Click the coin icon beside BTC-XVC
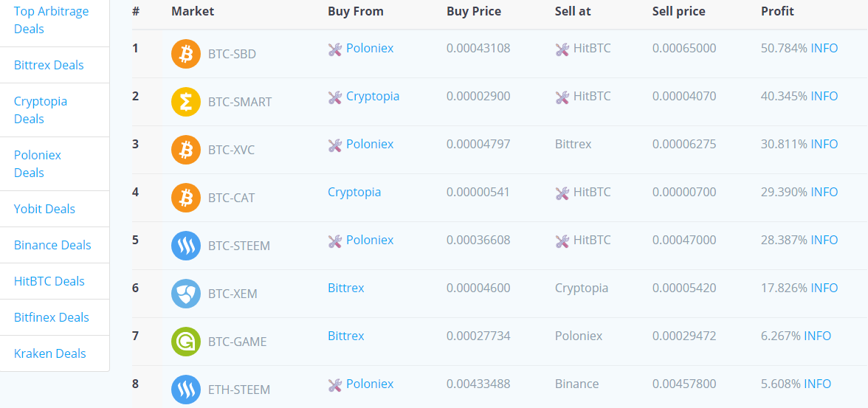Screen dimensions: 868x408 tap(186, 150)
